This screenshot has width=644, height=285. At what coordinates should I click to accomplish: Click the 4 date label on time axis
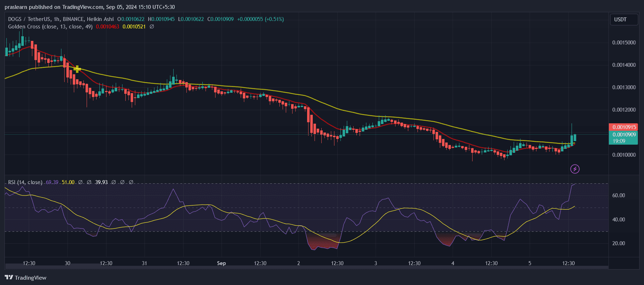[453, 263]
